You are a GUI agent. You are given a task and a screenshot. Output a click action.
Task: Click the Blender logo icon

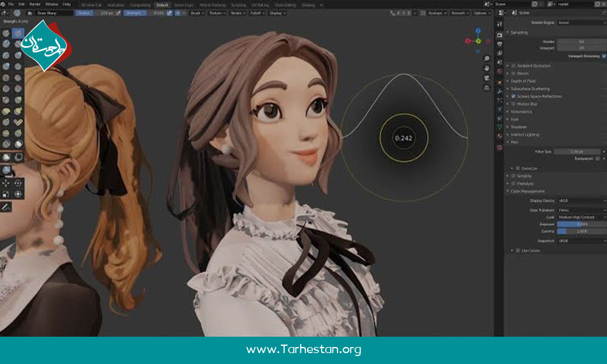(3, 4)
